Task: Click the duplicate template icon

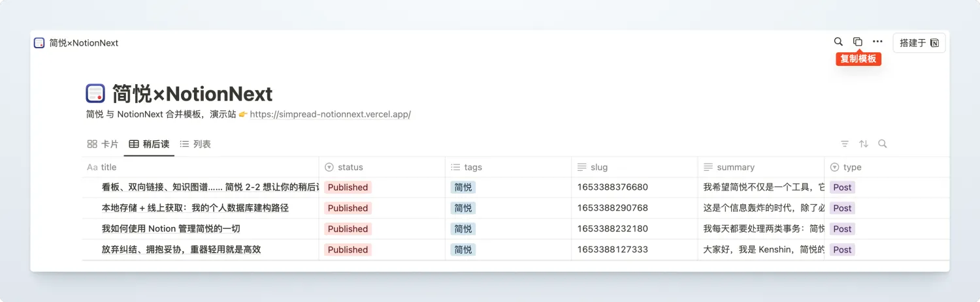Action: pyautogui.click(x=858, y=42)
